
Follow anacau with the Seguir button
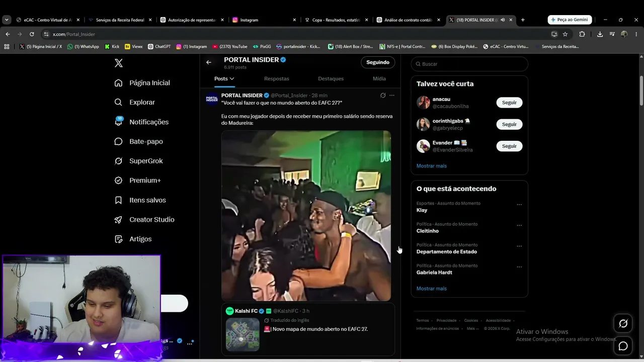point(509,103)
